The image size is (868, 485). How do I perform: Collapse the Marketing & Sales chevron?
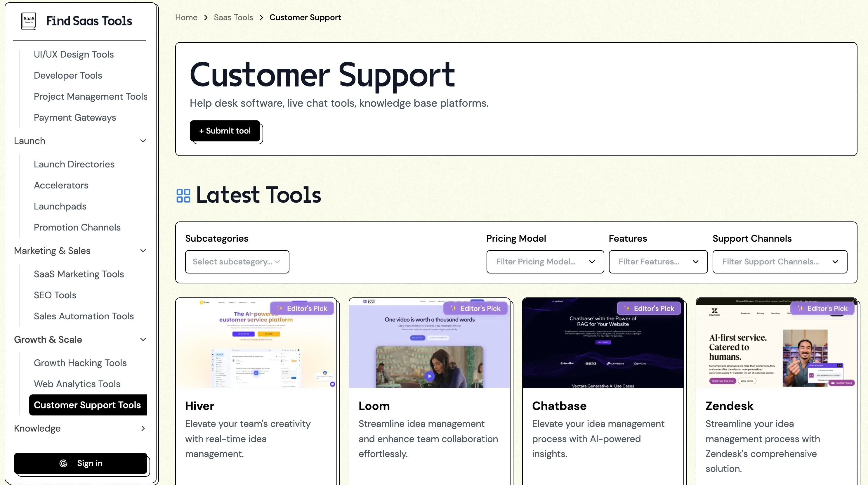click(x=143, y=251)
